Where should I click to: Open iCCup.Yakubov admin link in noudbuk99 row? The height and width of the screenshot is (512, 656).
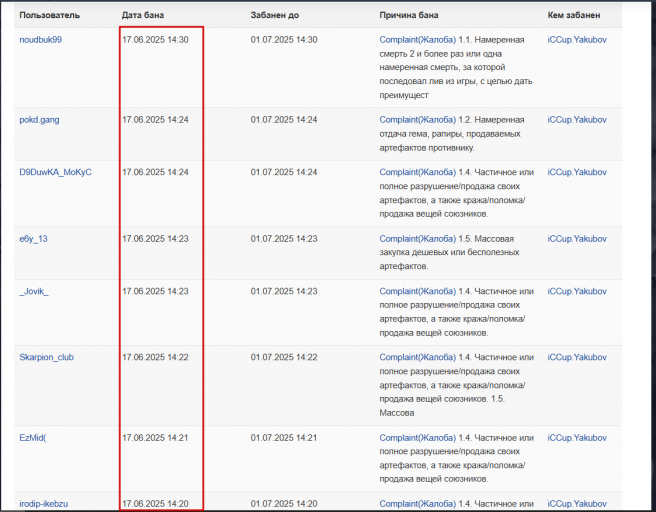click(577, 40)
